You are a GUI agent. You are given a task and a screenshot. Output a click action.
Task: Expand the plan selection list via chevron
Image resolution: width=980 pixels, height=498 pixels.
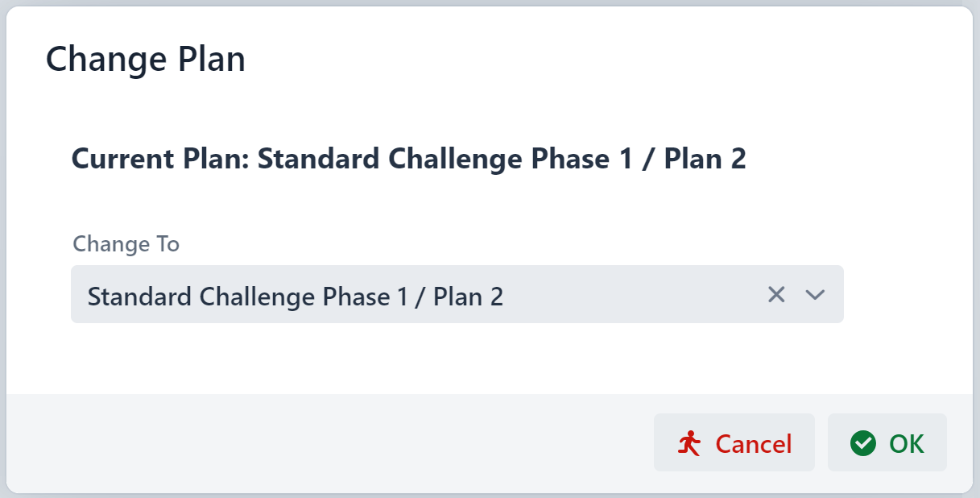click(815, 295)
